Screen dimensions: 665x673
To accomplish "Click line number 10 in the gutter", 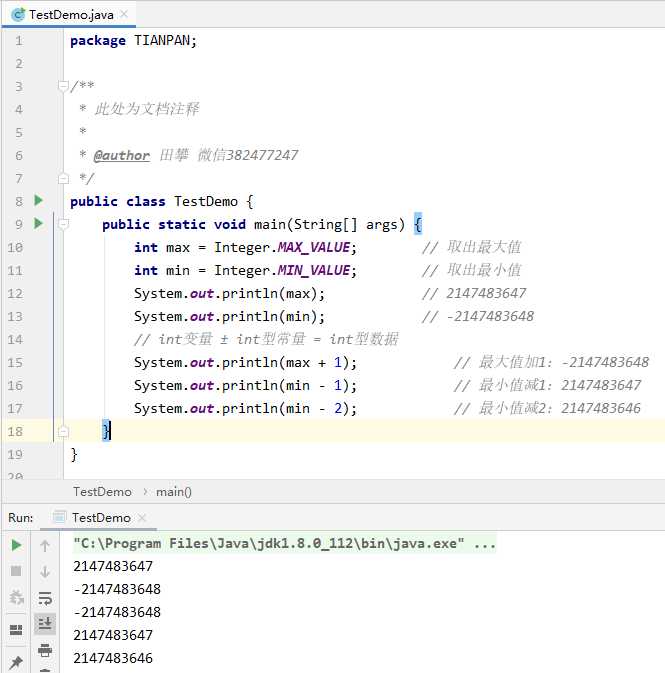I will click(15, 248).
